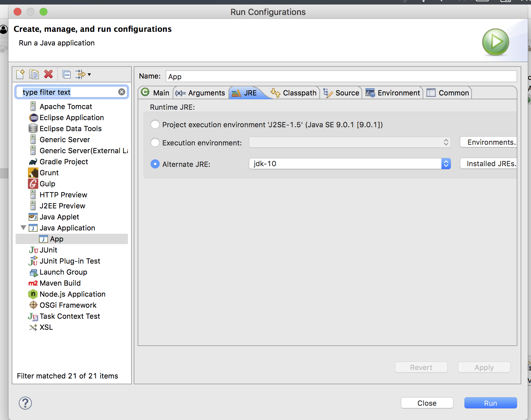Click the Gradle Project elephant icon
This screenshot has height=420, width=531.
tap(33, 162)
